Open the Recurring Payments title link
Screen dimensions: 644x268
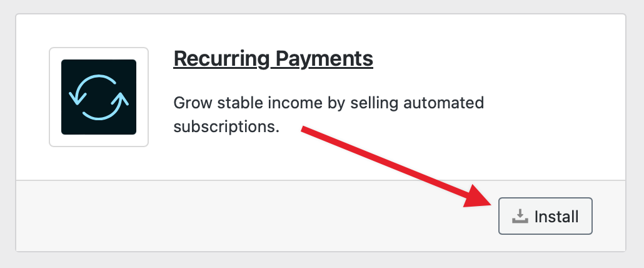tap(273, 58)
